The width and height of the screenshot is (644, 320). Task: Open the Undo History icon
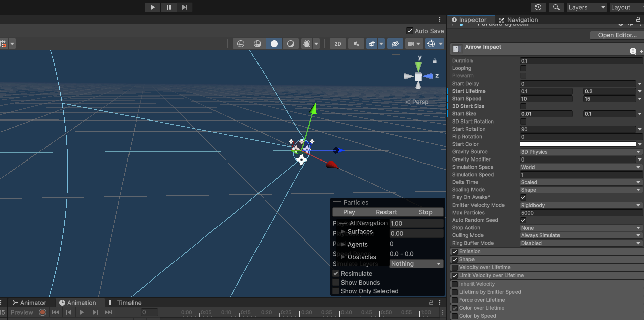point(538,7)
